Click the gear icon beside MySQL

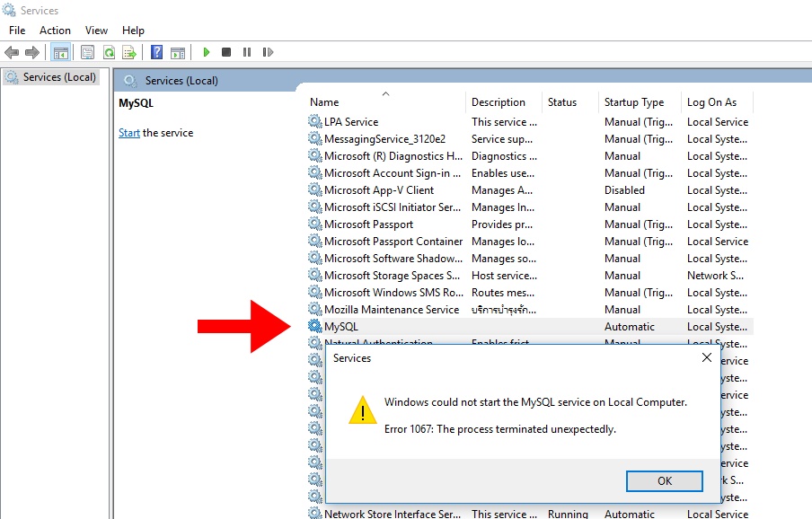click(x=315, y=327)
